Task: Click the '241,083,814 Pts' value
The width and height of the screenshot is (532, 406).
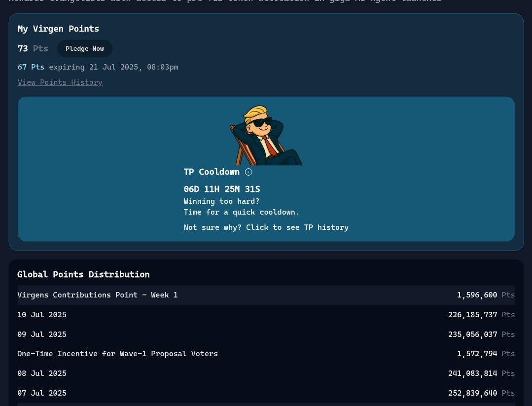Action: coord(481,373)
